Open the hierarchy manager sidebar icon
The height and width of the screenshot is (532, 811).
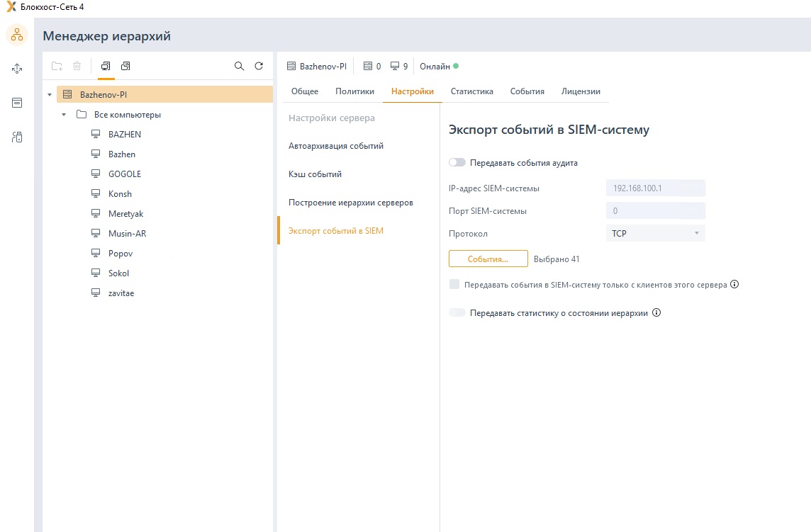click(17, 35)
